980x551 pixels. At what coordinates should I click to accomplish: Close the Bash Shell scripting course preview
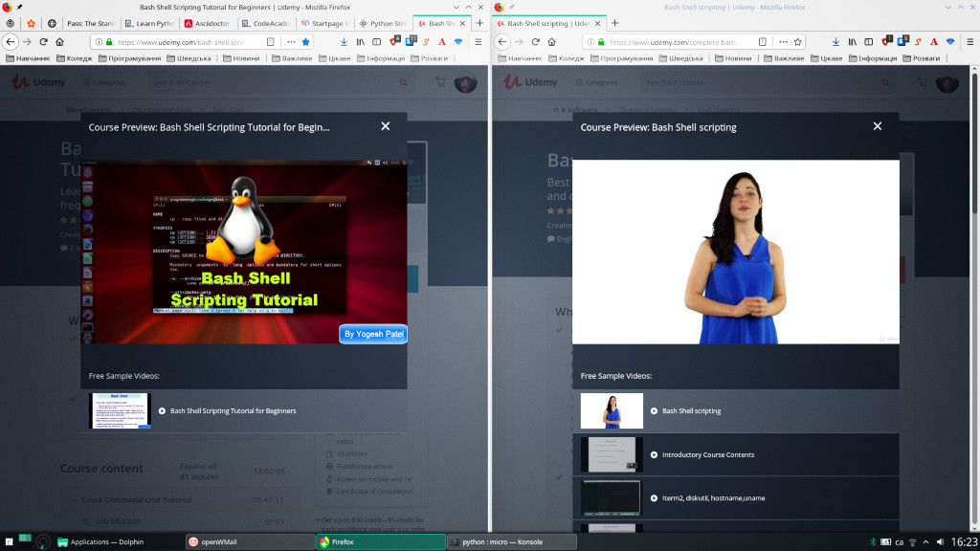[878, 126]
